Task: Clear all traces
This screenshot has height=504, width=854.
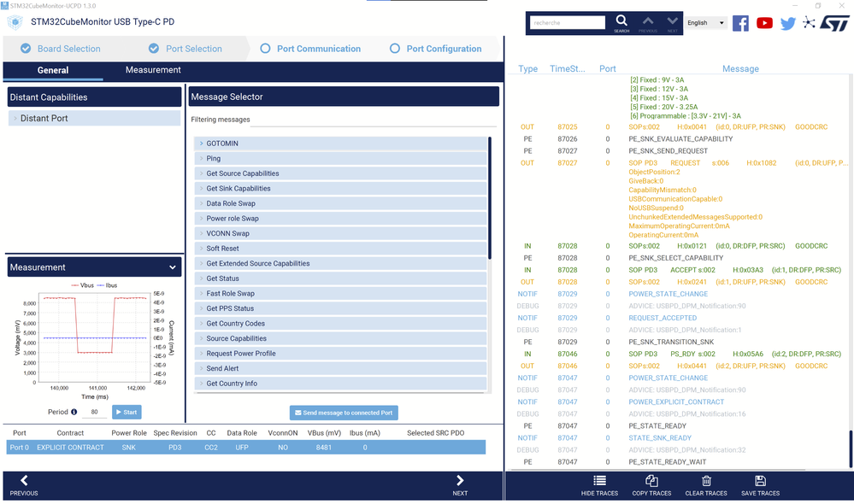Action: 706,485
